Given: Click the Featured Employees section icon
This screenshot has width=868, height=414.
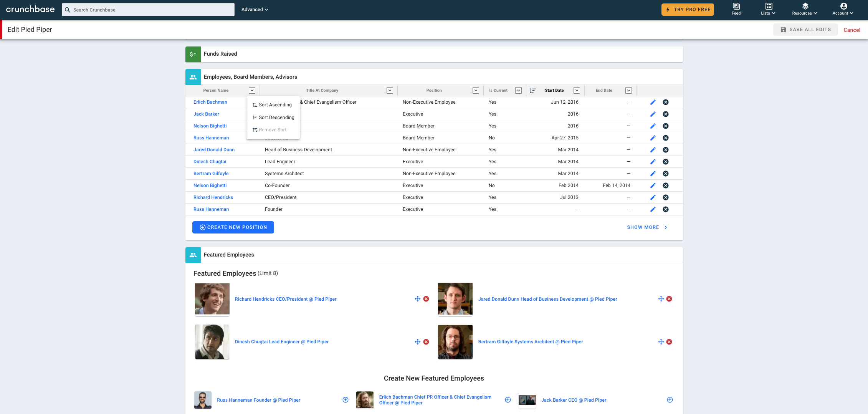Looking at the screenshot, I should coord(193,255).
